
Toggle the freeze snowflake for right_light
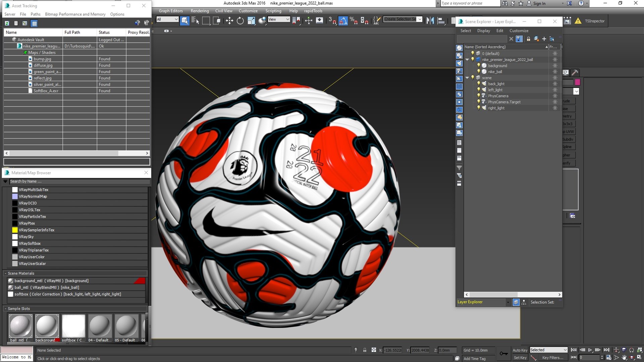[555, 108]
